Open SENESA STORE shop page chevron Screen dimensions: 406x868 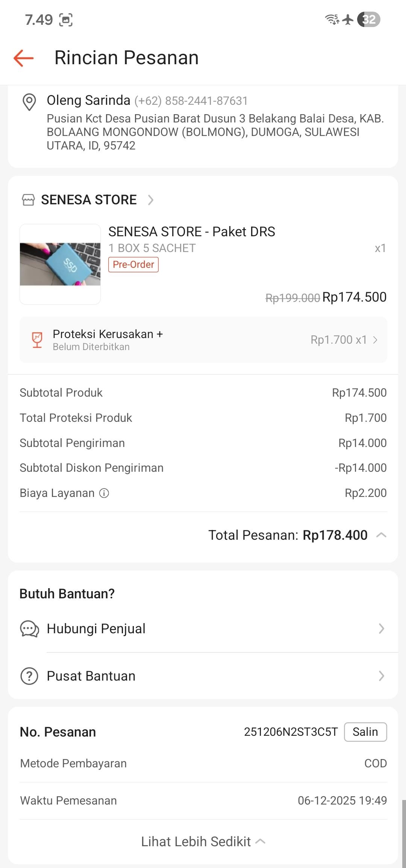[151, 200]
